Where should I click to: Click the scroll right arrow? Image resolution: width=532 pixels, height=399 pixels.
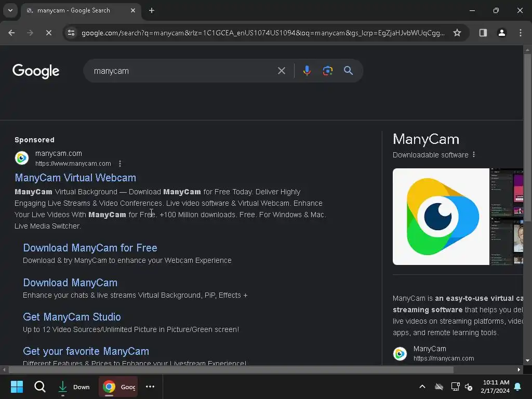pyautogui.click(x=519, y=369)
